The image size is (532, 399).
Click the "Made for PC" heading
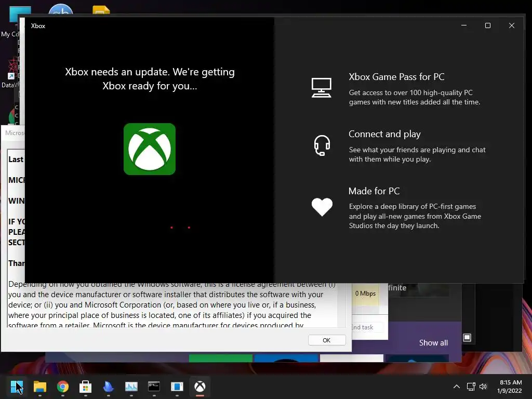point(374,191)
